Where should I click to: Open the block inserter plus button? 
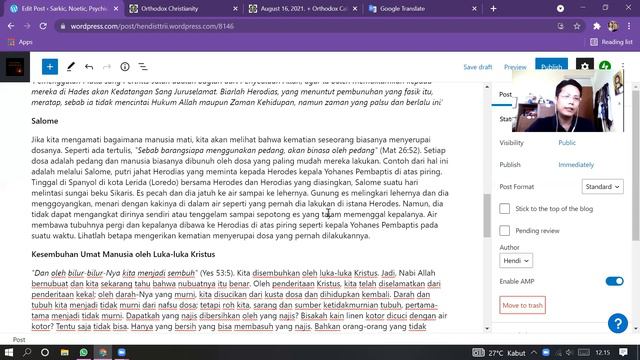click(50, 67)
